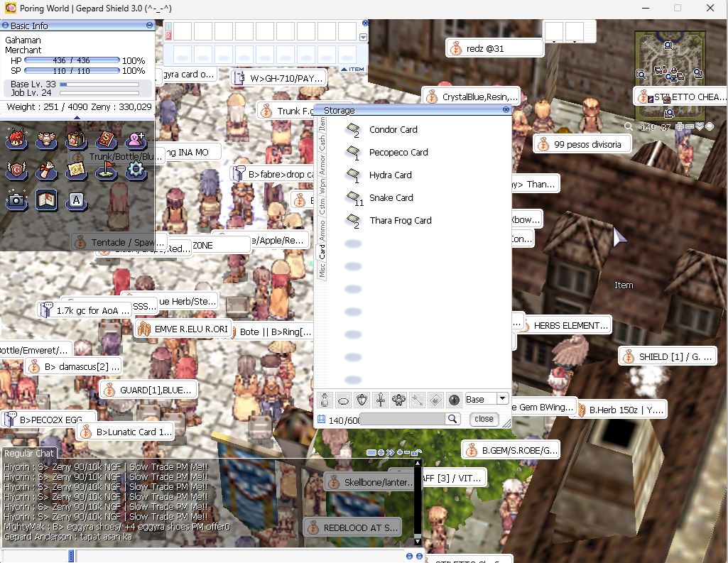Expand the hotkey bar dropdown arrow

363,37
